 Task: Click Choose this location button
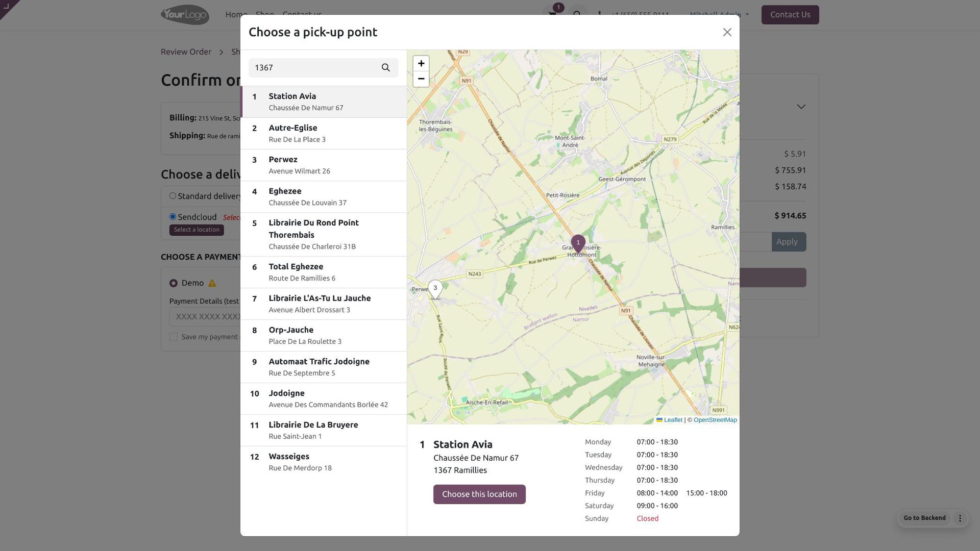coord(479,494)
